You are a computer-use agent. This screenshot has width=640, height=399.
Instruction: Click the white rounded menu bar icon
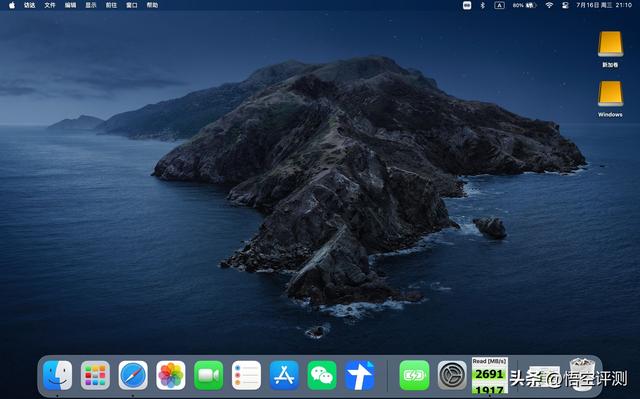467,5
